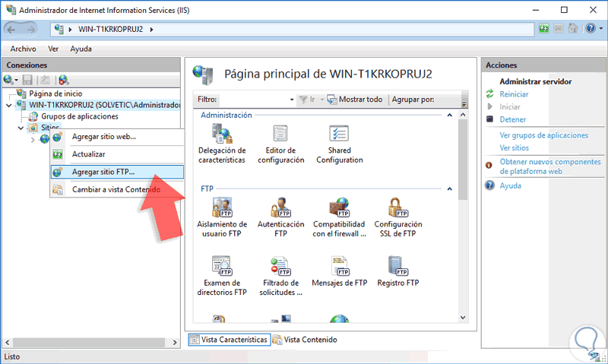Image resolution: width=608 pixels, height=364 pixels.
Task: Click the delete connection icon in Conexiones toolbar
Action: 64,80
